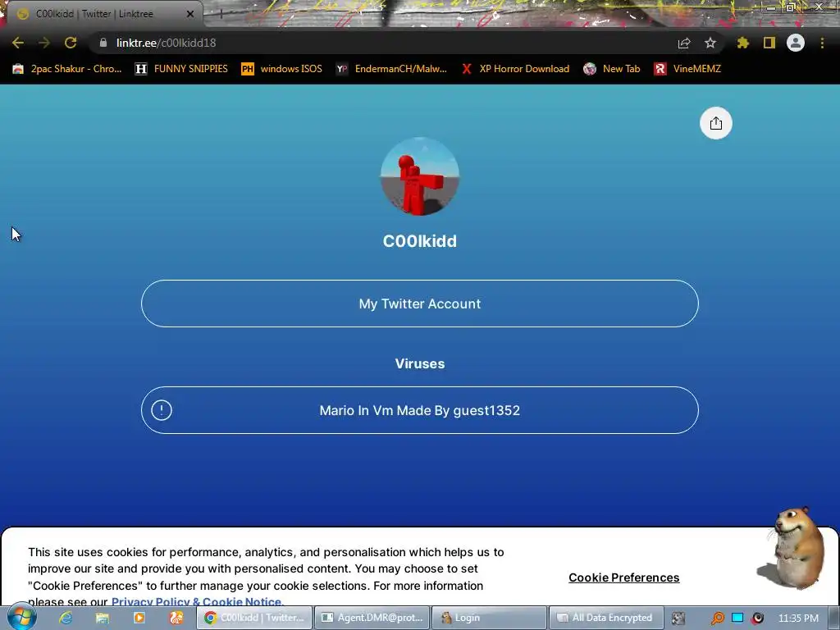Open the EndermanCH/Malw... bookmark
The image size is (840, 630).
pyautogui.click(x=391, y=69)
